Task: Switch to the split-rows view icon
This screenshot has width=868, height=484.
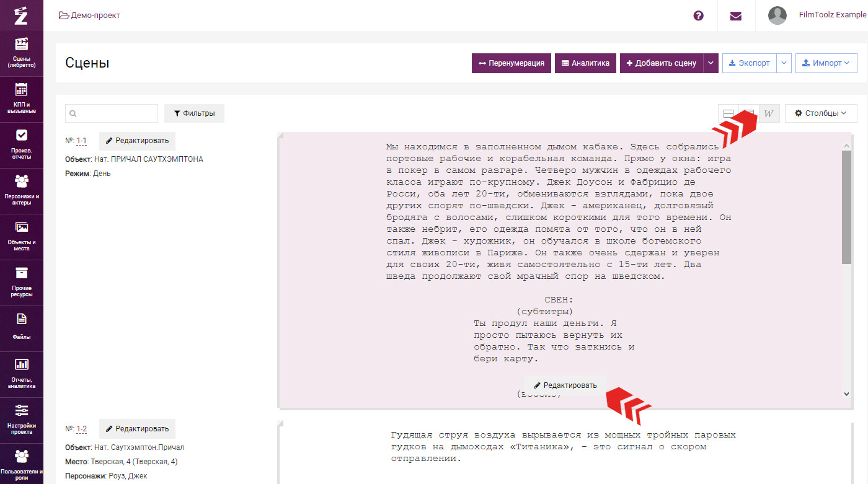Action: [x=728, y=113]
